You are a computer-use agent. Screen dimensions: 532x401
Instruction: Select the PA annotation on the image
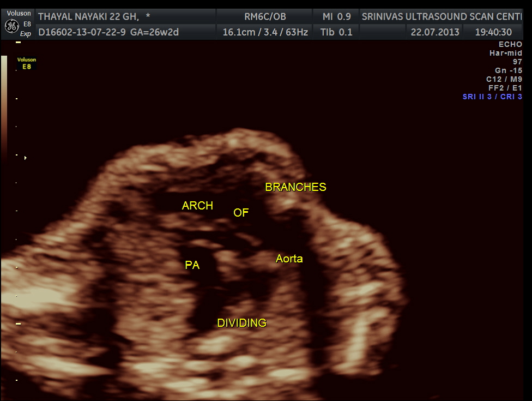192,265
